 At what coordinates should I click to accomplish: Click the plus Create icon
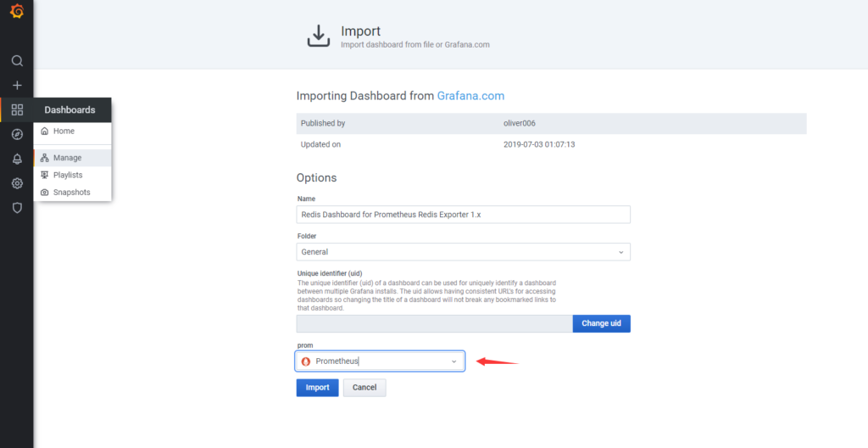point(17,86)
